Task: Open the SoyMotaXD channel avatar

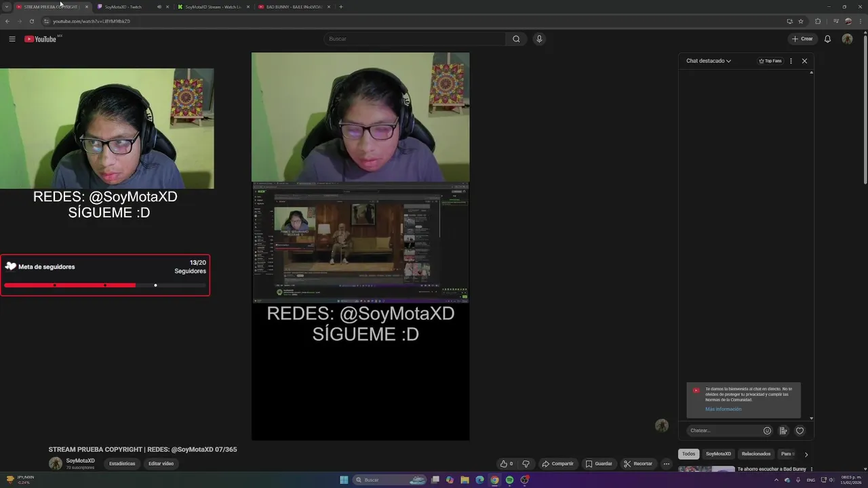Action: pyautogui.click(x=55, y=464)
